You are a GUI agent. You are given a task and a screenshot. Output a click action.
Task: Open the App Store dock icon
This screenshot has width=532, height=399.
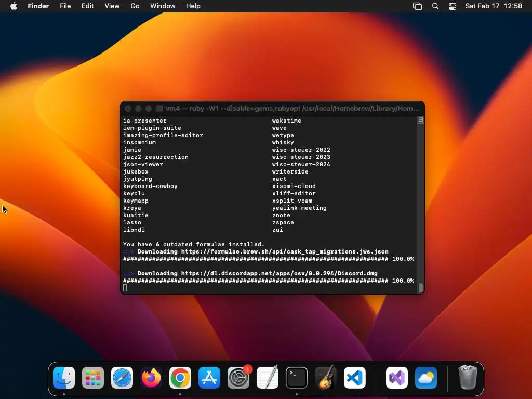209,378
